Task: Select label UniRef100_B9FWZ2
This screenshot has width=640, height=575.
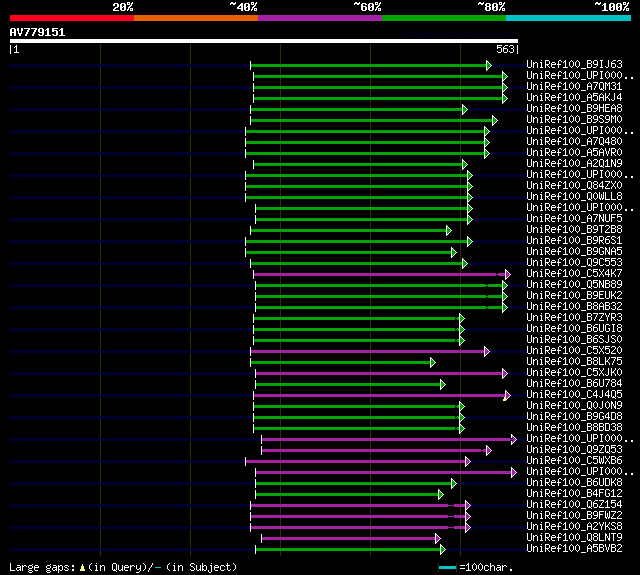Action: tap(574, 516)
